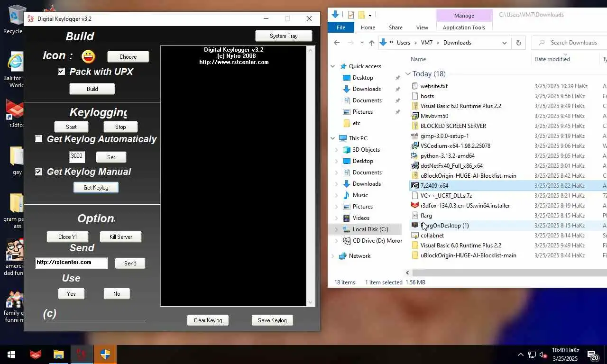Expand the address bar history dropdown
607x364 pixels.
(x=504, y=43)
